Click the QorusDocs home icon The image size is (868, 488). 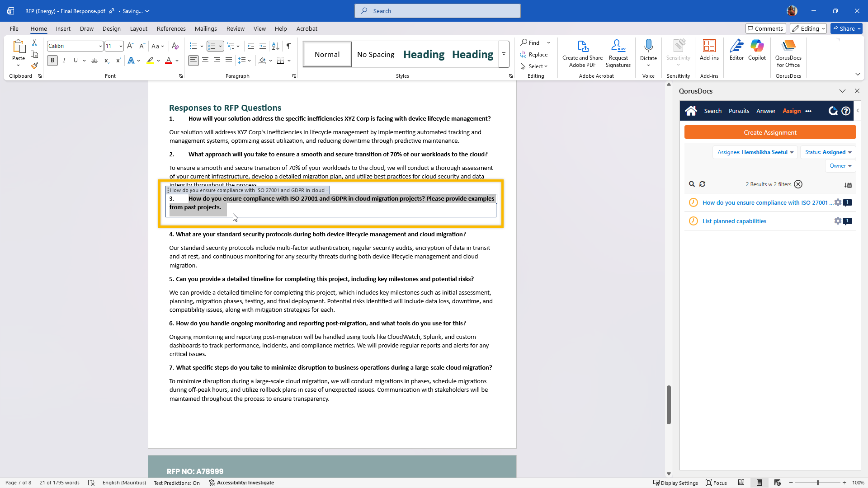691,111
